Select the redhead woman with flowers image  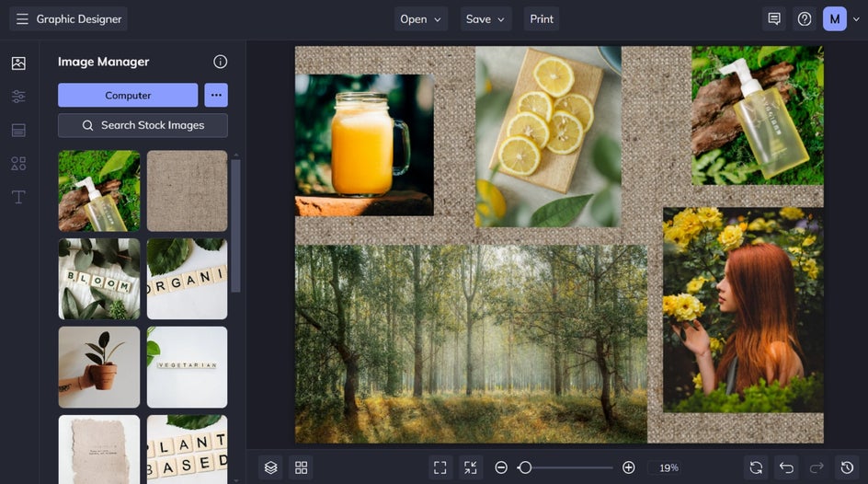tap(743, 309)
